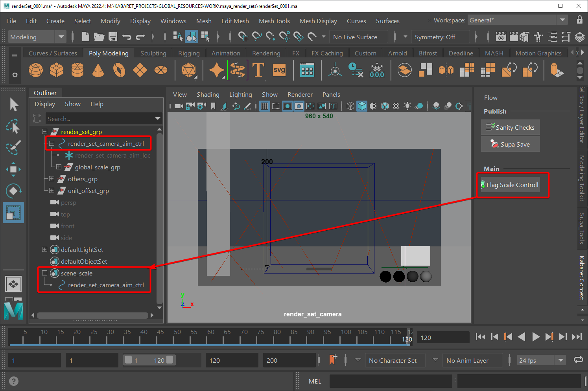The width and height of the screenshot is (588, 391).
Task: Create a polygon cube from shelf
Action: (57, 70)
